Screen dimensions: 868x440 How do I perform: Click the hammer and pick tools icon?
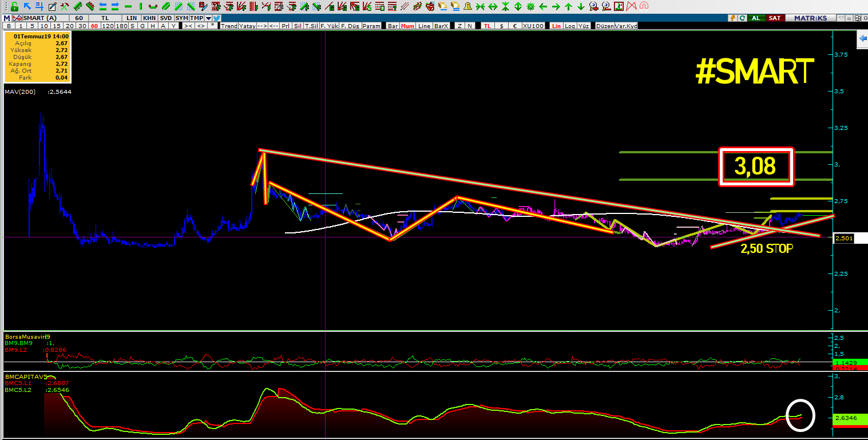click(x=65, y=6)
